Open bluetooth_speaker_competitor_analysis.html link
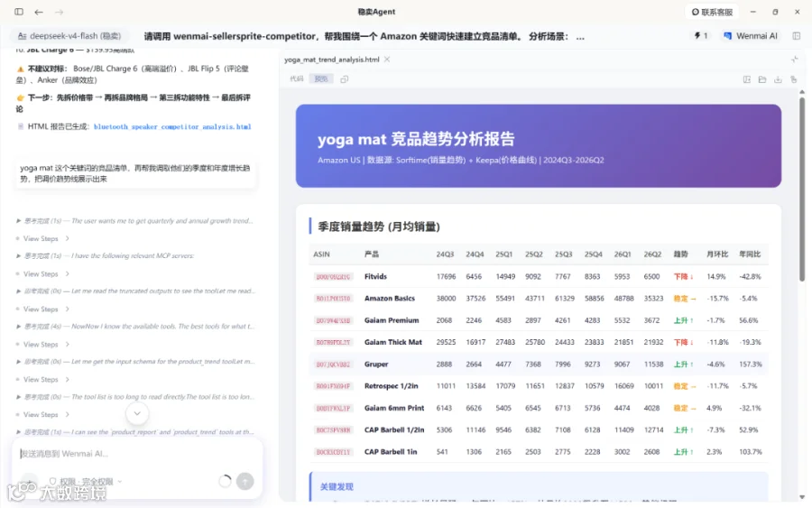Image resolution: width=812 pixels, height=508 pixels. tap(172, 126)
